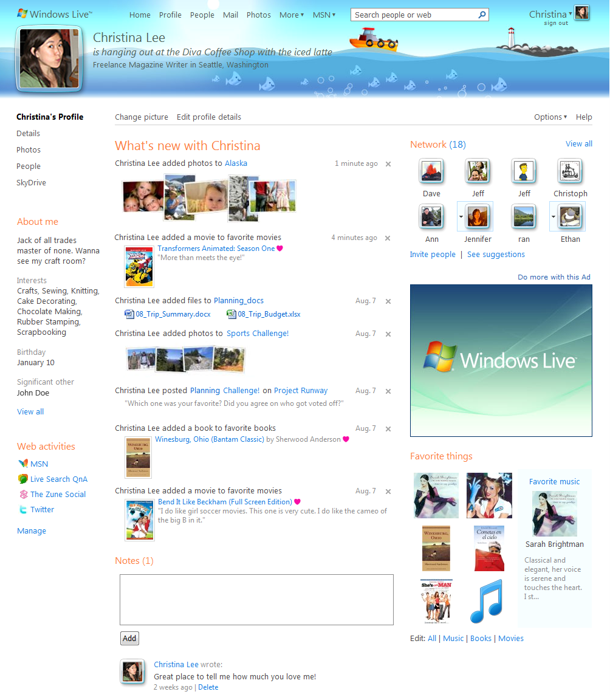Open the 08_Trip_Budget.xlsx Excel icon
This screenshot has height=700, width=610.
231,314
